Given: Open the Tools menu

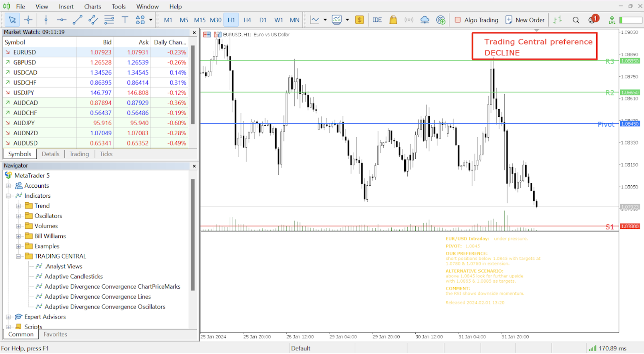Looking at the screenshot, I should [x=119, y=6].
